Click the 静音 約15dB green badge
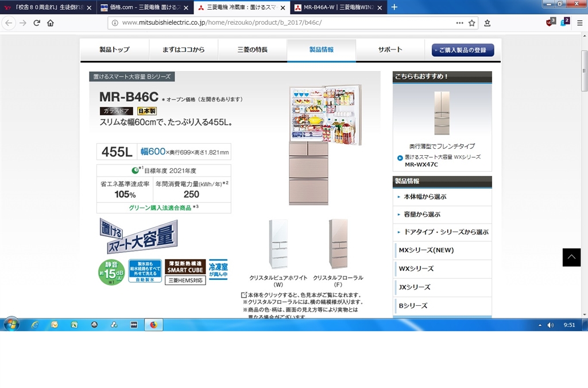The image size is (588, 388). tap(111, 272)
